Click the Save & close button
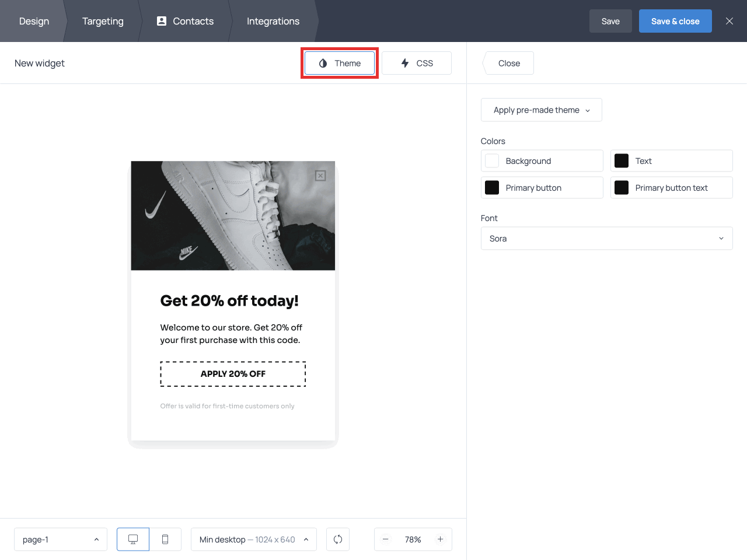 pos(675,21)
